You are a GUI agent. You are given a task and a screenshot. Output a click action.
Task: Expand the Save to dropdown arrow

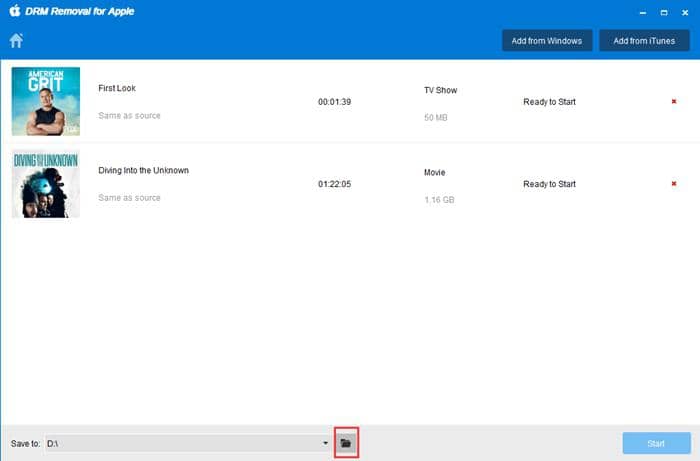click(x=325, y=442)
